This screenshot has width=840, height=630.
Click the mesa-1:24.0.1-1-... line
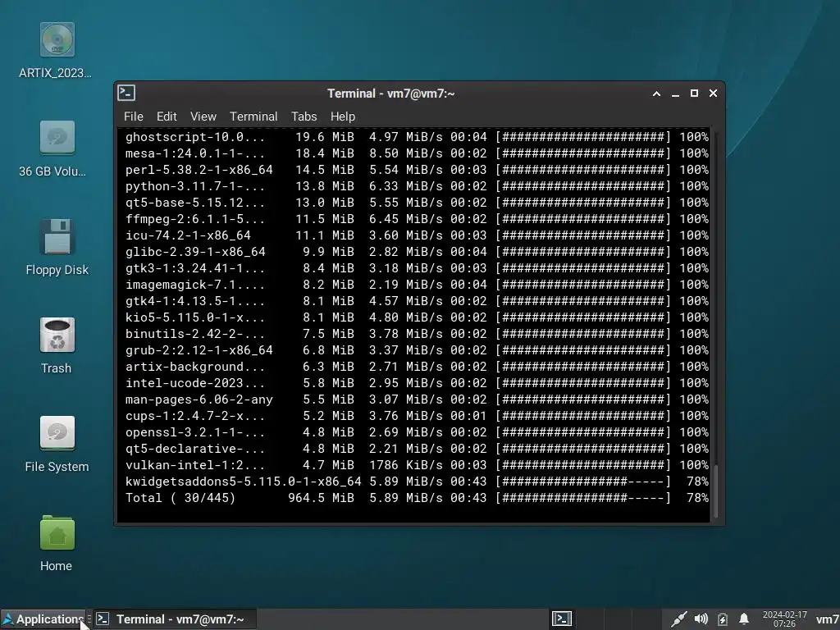pyautogui.click(x=417, y=153)
